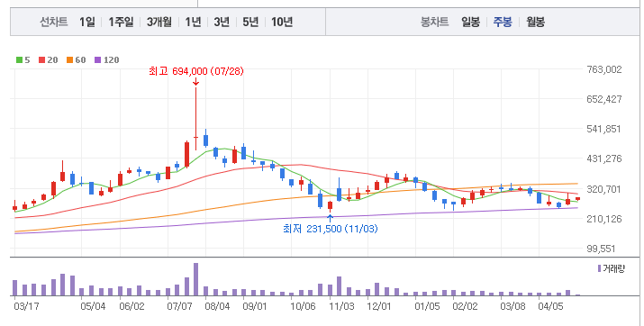The height and width of the screenshot is (326, 644).
Task: Click the 거래량 volume legend marker
Action: point(599,269)
